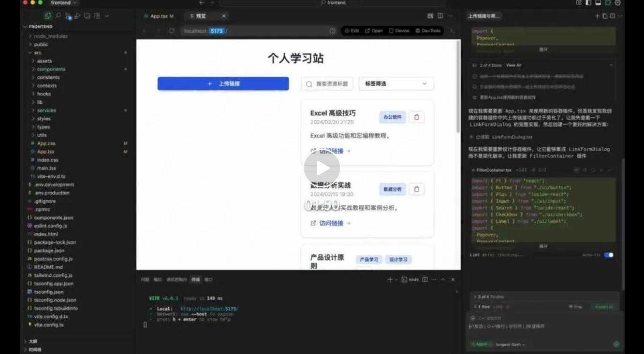
Task: Expand the components folder in explorer
Action: coord(50,69)
